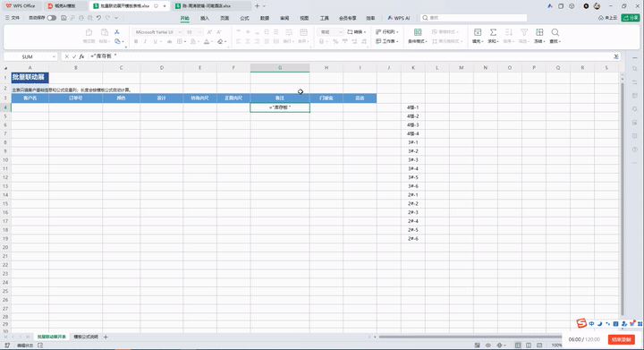The height and width of the screenshot is (350, 644).
Task: Click the percent style icon
Action: pyautogui.click(x=335, y=41)
